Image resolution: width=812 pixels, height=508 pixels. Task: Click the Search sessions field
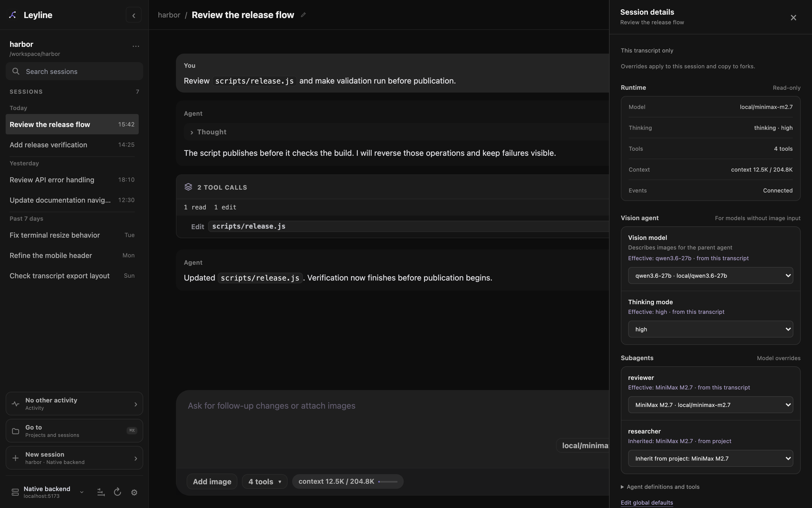pyautogui.click(x=74, y=71)
